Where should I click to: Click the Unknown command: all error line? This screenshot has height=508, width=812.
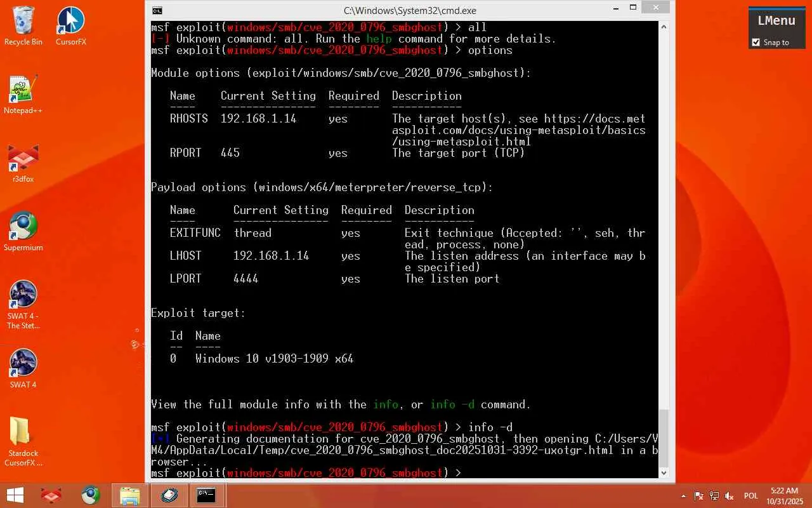[354, 39]
